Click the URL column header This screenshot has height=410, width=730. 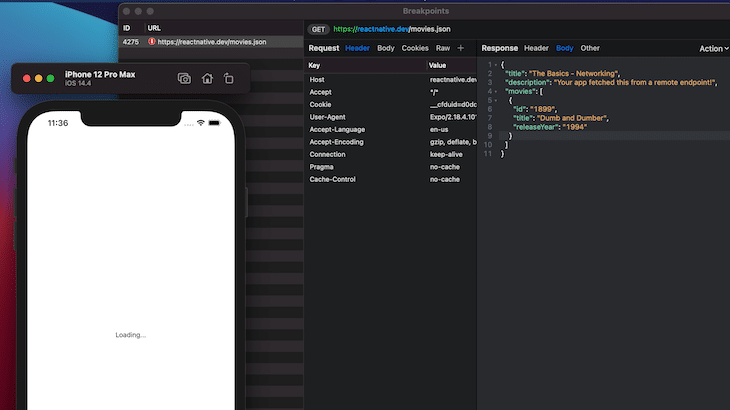coord(154,28)
